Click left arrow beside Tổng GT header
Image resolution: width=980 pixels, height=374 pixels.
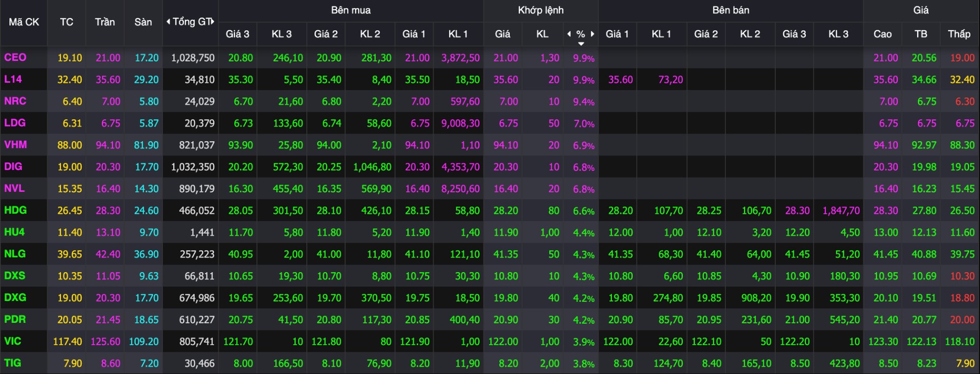point(168,22)
